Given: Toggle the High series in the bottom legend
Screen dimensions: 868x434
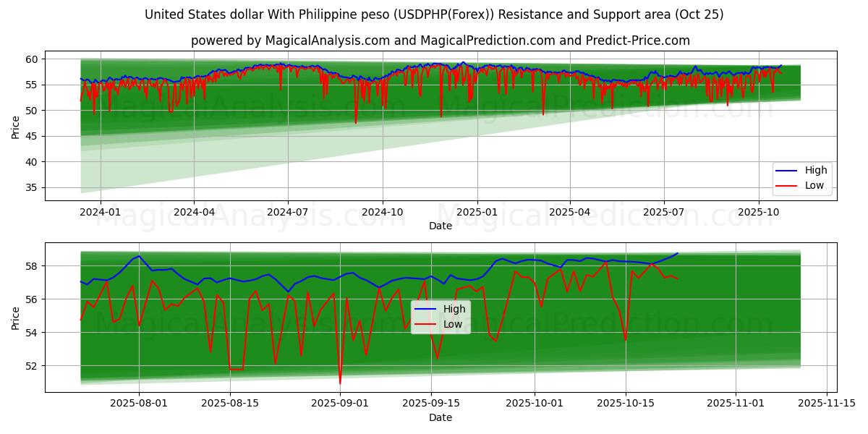Looking at the screenshot, I should coord(456,307).
